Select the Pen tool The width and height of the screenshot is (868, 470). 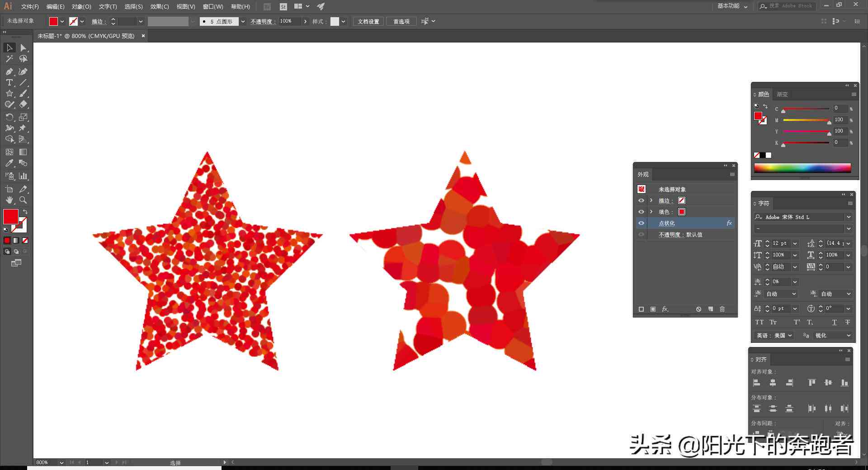point(9,71)
